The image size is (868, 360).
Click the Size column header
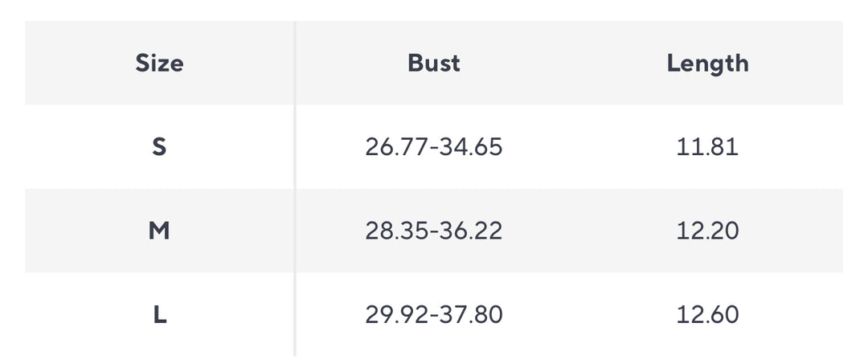click(x=159, y=63)
